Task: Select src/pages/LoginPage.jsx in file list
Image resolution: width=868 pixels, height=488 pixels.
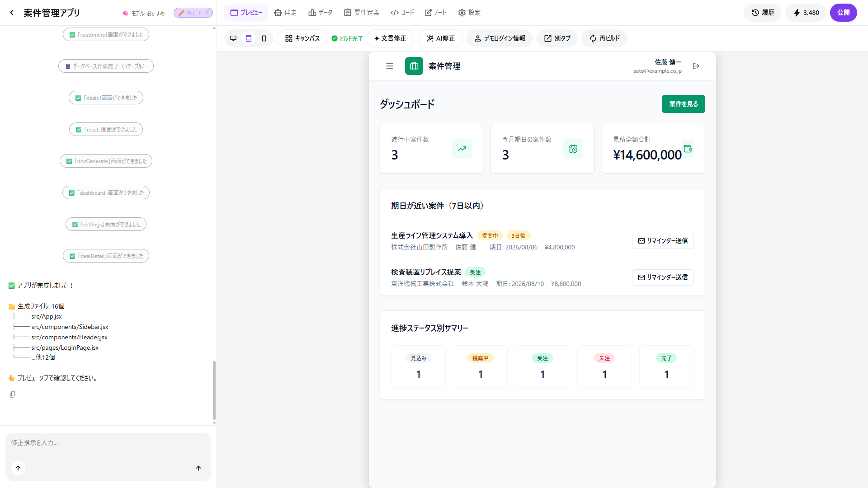Action: [65, 347]
